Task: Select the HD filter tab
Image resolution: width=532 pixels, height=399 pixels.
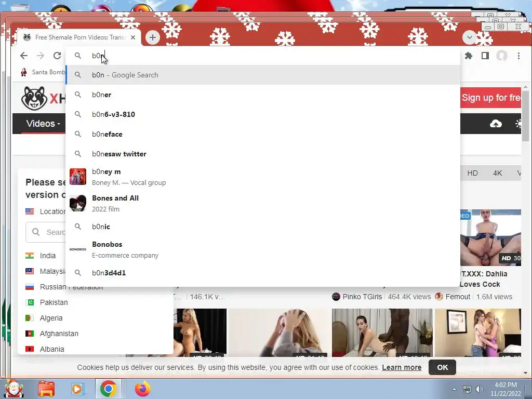Action: pyautogui.click(x=472, y=173)
